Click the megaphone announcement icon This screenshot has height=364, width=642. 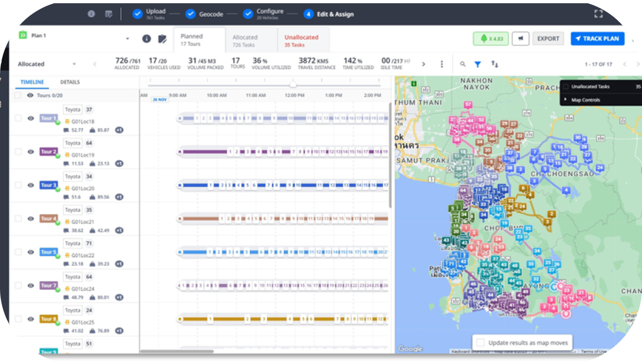(521, 39)
